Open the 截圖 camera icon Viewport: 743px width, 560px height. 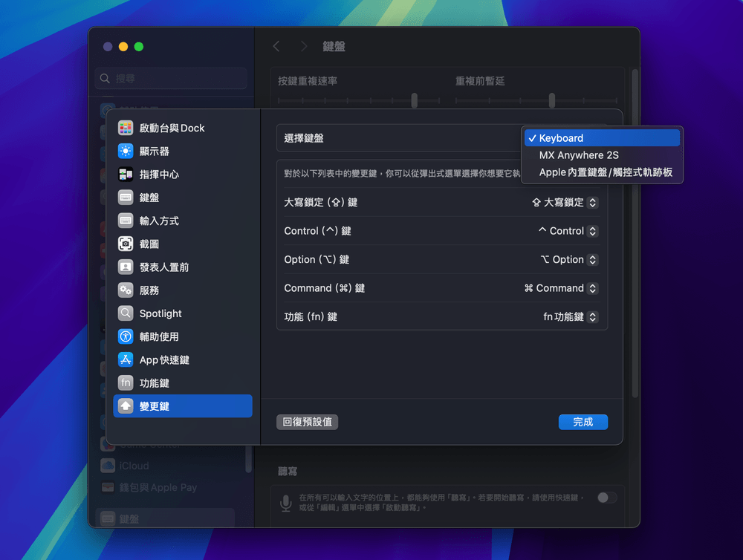click(x=126, y=244)
